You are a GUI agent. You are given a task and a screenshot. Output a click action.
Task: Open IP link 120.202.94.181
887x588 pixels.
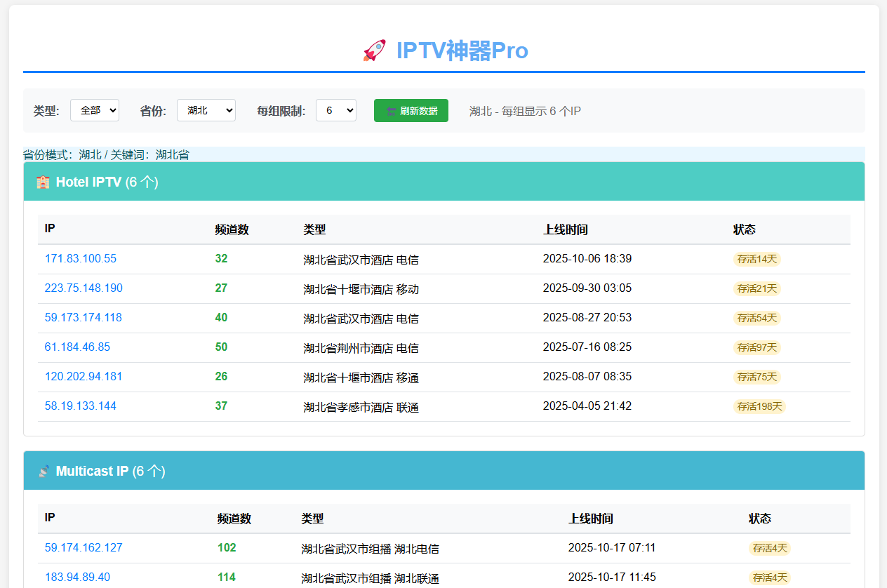[x=84, y=377]
